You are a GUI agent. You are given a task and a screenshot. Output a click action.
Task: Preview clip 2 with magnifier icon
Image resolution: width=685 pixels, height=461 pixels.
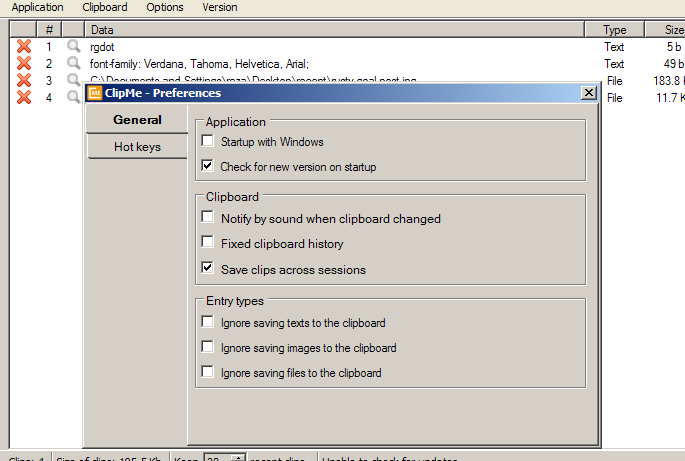[x=73, y=63]
